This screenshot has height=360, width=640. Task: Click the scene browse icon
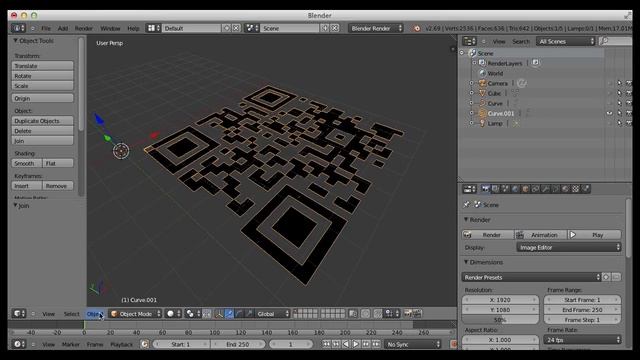[x=252, y=28]
